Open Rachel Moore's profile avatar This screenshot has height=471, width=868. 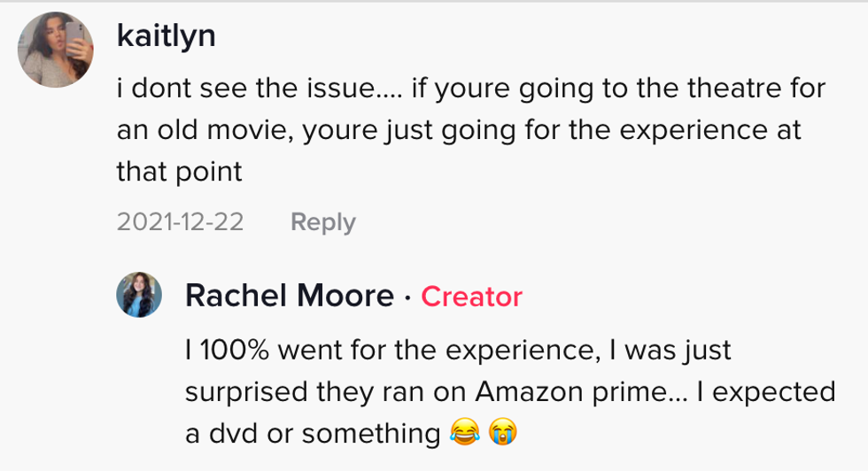140,294
